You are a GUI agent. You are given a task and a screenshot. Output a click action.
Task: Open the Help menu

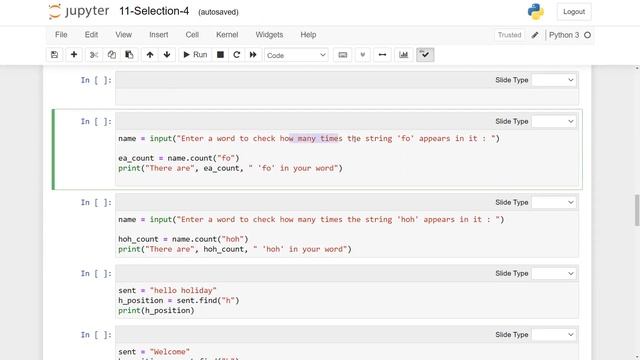pos(308,35)
